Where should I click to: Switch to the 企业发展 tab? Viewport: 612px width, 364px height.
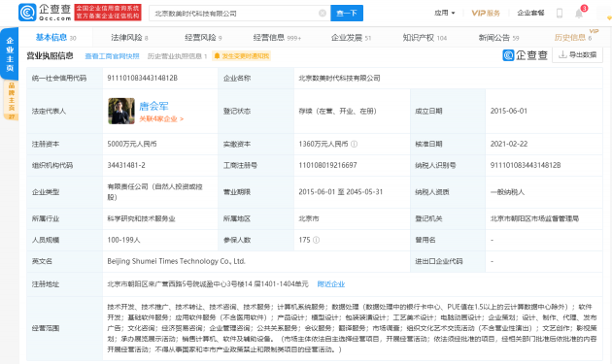point(351,38)
